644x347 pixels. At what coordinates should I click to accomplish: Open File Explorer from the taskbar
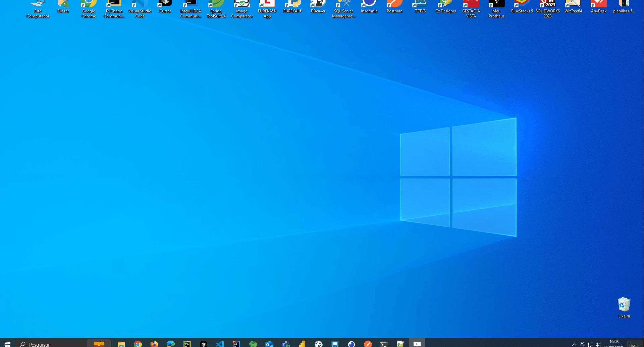tap(121, 344)
